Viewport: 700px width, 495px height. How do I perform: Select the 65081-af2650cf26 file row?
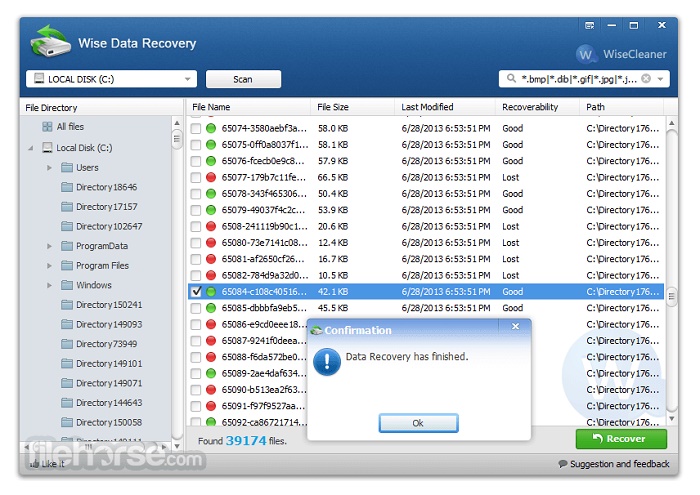426,259
